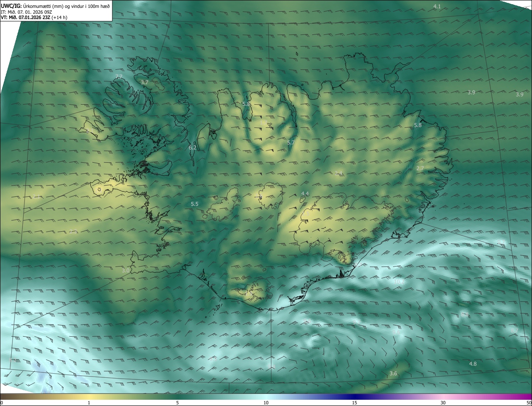Select the 2.7 value label on the map

tap(420, 168)
